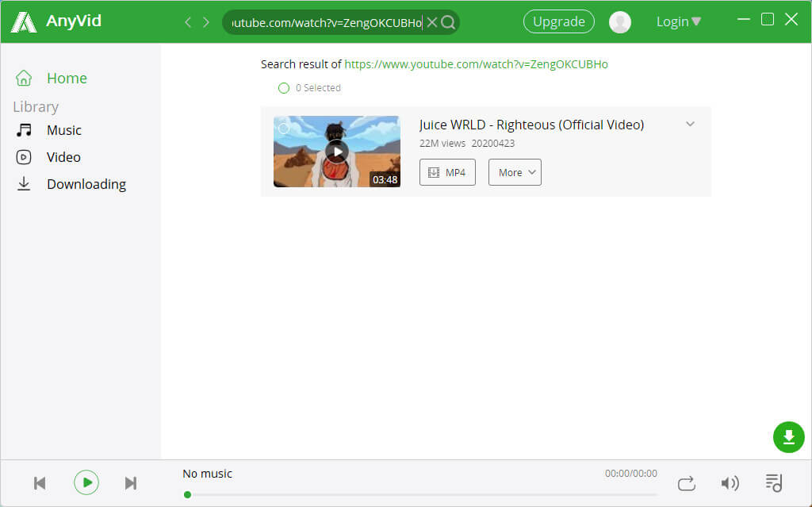Click the search magnifier icon
This screenshot has width=812, height=507.
click(449, 22)
